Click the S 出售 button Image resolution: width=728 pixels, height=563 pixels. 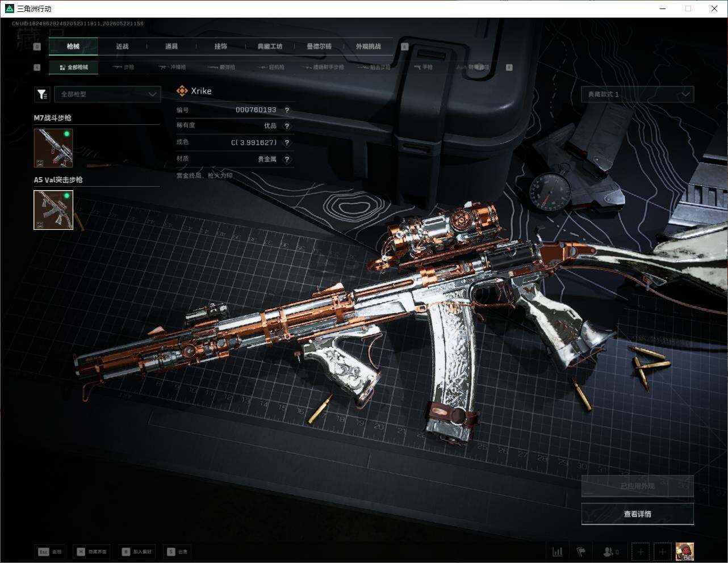click(177, 552)
